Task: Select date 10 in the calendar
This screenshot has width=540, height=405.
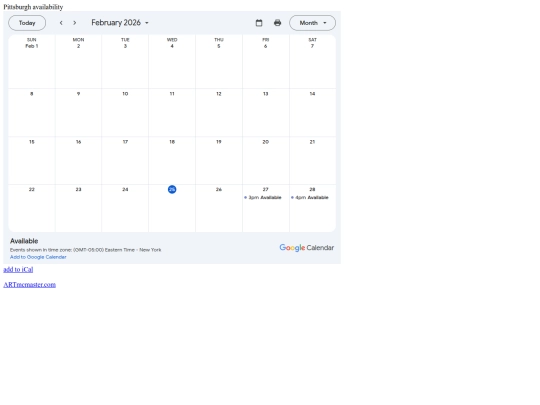Action: (x=125, y=94)
